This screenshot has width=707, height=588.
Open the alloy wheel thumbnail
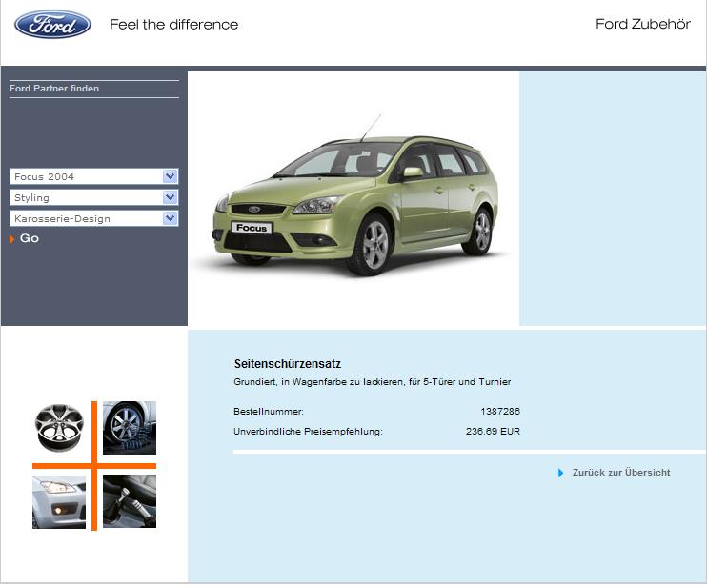pyautogui.click(x=60, y=428)
